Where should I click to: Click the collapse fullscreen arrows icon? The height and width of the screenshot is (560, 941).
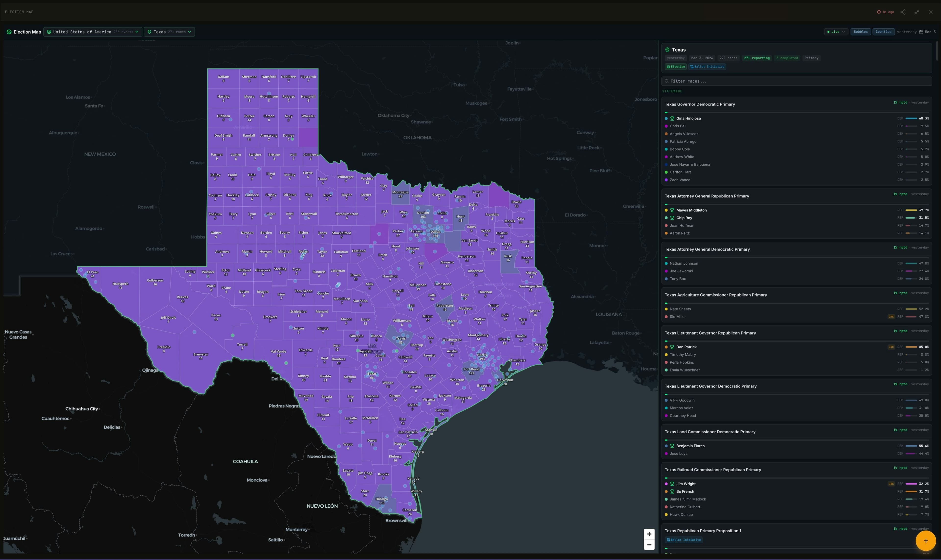pyautogui.click(x=917, y=12)
